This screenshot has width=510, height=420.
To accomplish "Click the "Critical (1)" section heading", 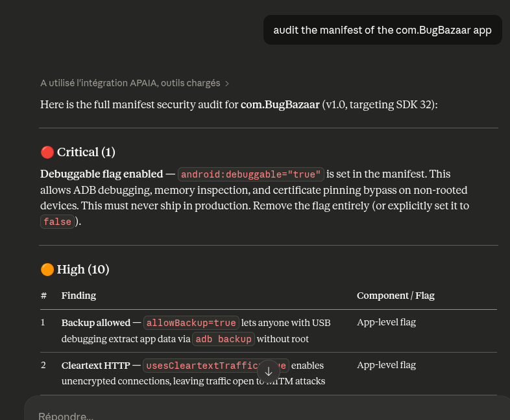I will tap(86, 152).
